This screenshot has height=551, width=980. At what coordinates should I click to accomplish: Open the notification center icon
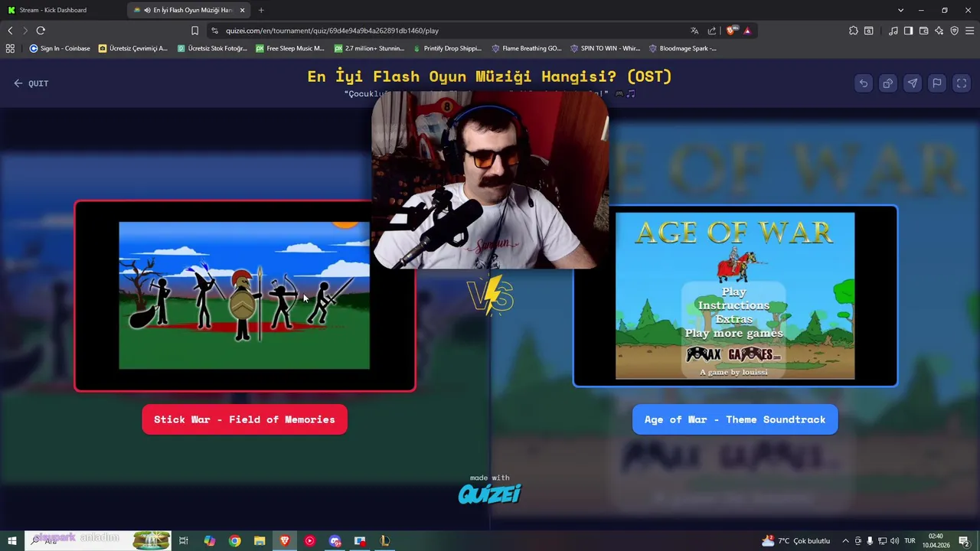(964, 541)
